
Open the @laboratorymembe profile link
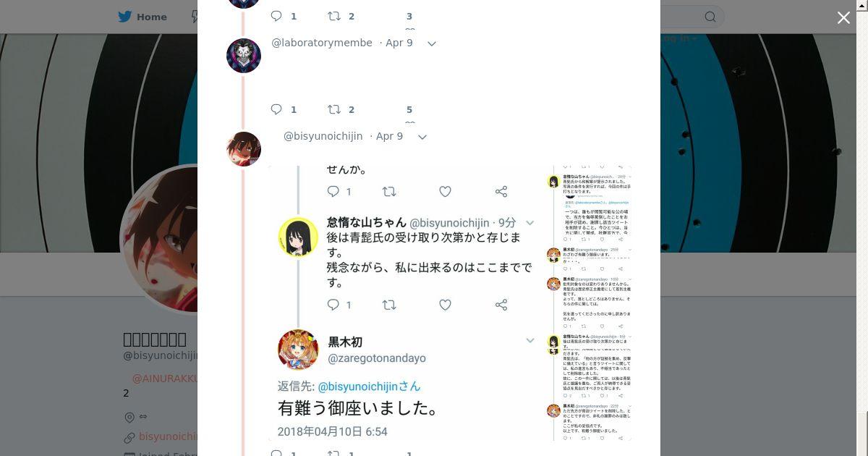322,43
